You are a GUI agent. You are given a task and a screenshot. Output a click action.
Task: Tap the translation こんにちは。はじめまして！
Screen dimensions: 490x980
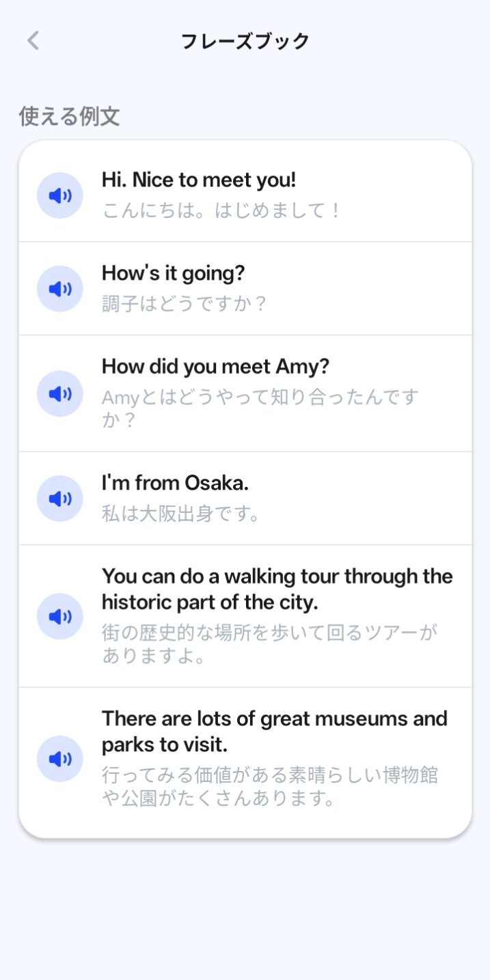click(221, 210)
